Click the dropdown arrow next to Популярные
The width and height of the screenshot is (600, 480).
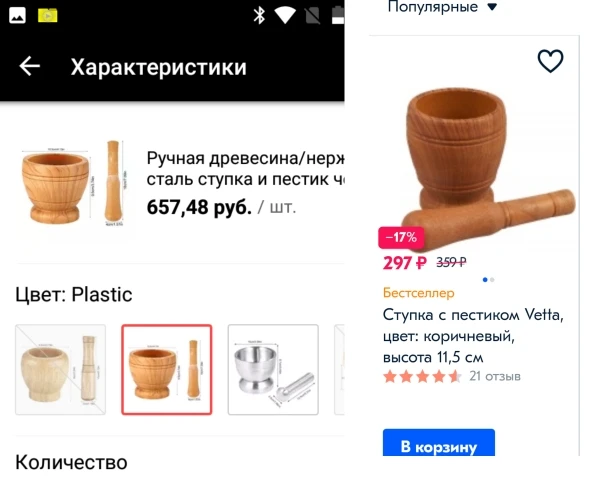(x=492, y=7)
